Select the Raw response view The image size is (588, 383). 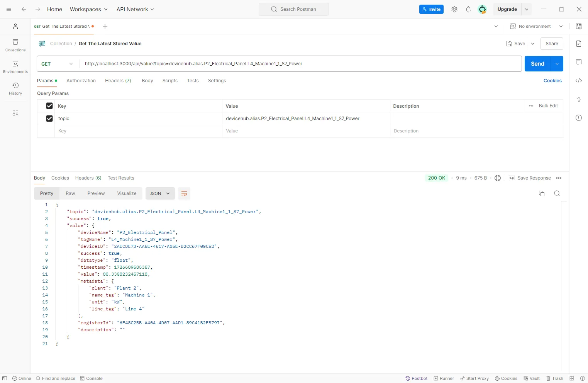pyautogui.click(x=70, y=193)
